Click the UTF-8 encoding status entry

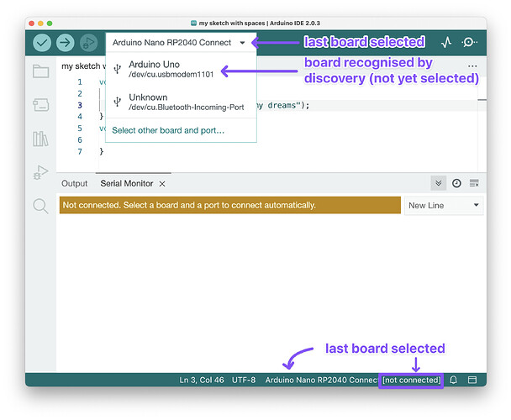(x=244, y=380)
